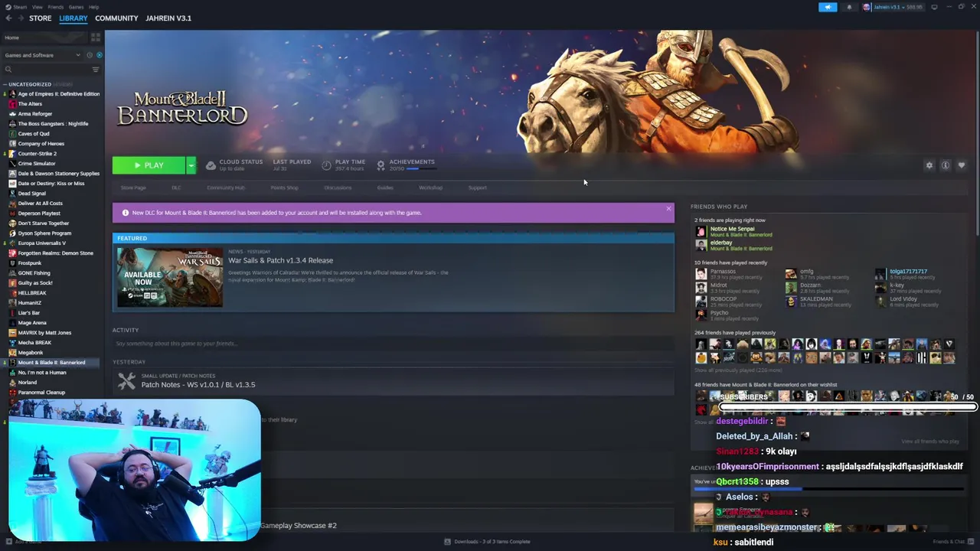Click the library search magnifier icon
This screenshot has height=551, width=980.
pyautogui.click(x=8, y=70)
